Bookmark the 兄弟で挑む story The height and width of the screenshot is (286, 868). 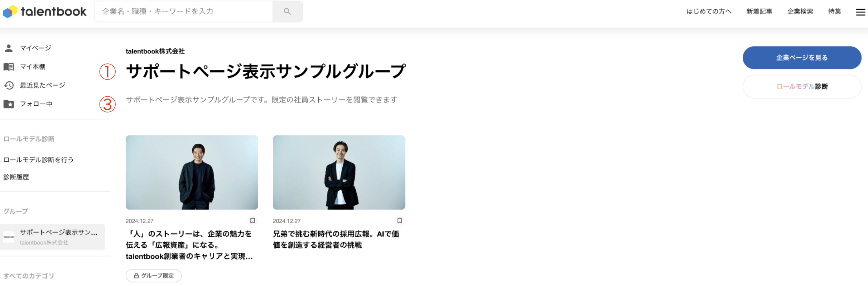pyautogui.click(x=400, y=221)
